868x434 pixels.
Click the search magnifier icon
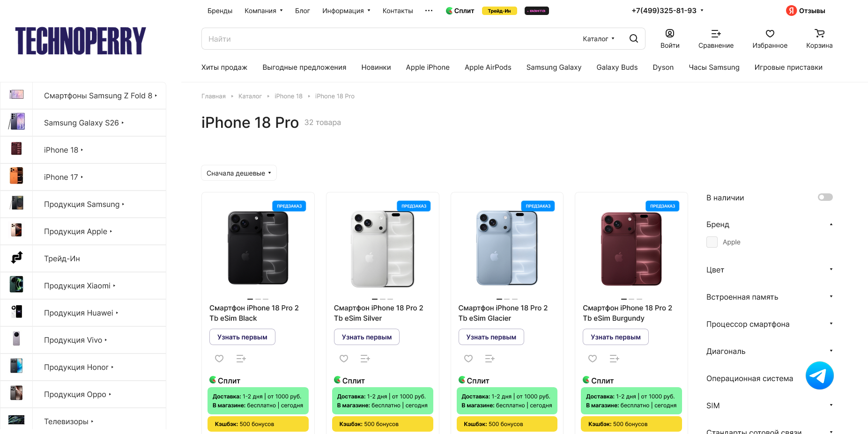633,38
